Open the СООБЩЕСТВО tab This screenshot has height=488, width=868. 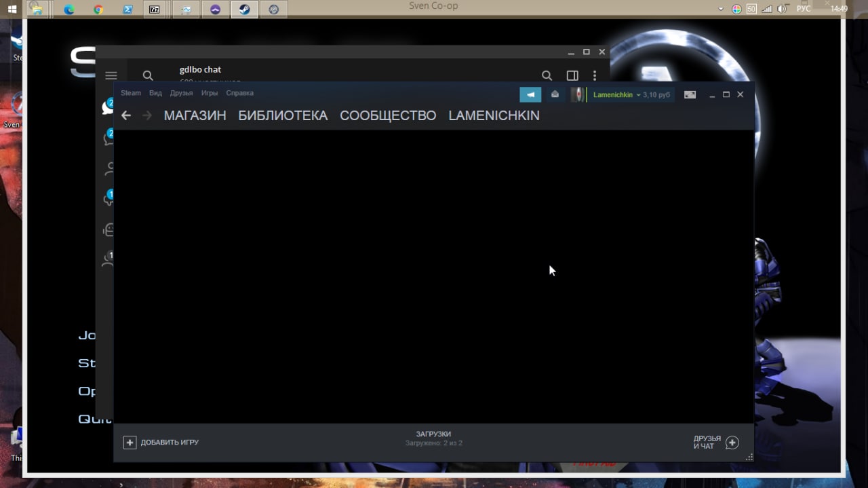tap(388, 115)
